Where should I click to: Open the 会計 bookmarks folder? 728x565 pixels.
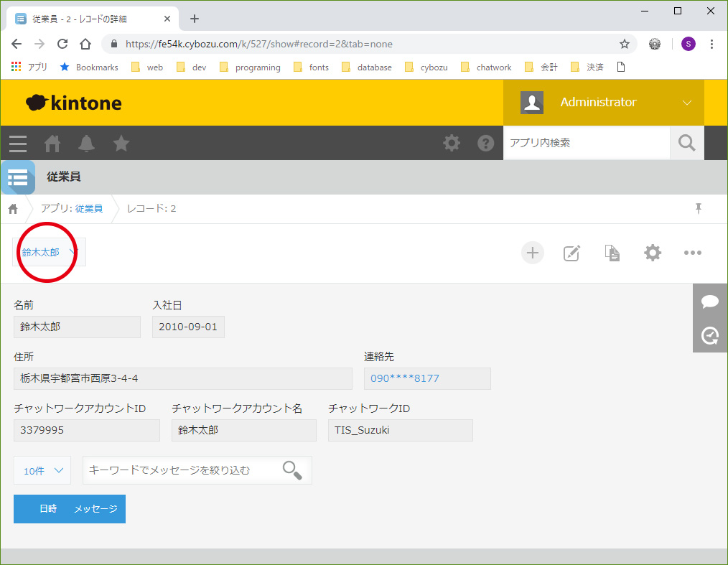tap(541, 67)
